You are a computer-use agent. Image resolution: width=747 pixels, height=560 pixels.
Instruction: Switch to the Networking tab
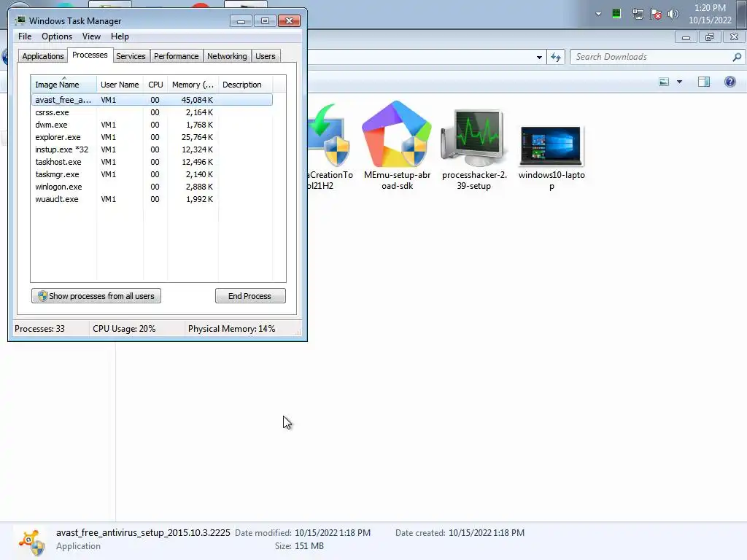(227, 56)
